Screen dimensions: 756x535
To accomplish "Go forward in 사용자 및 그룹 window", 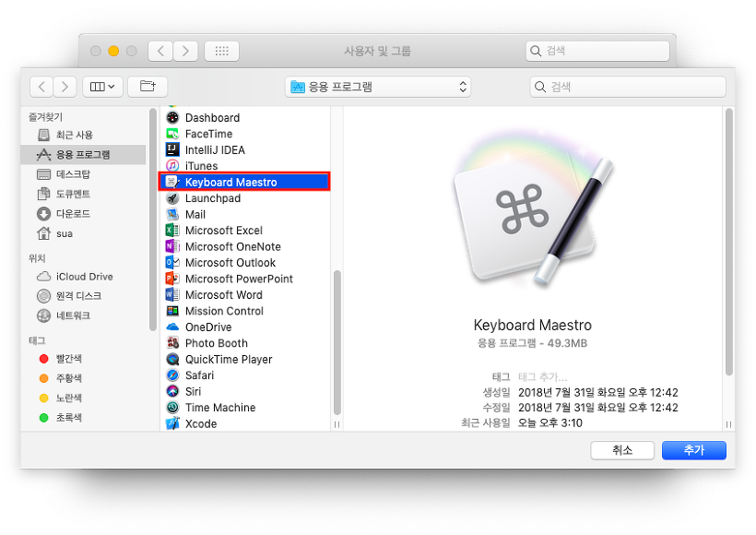I will click(185, 51).
